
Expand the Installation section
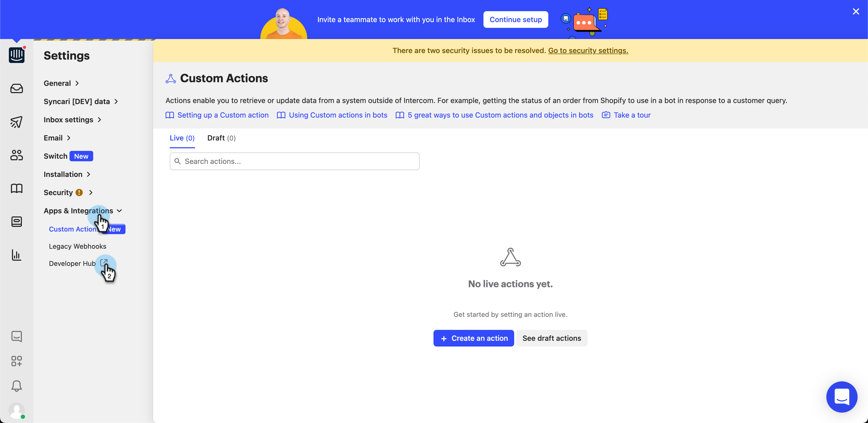67,174
